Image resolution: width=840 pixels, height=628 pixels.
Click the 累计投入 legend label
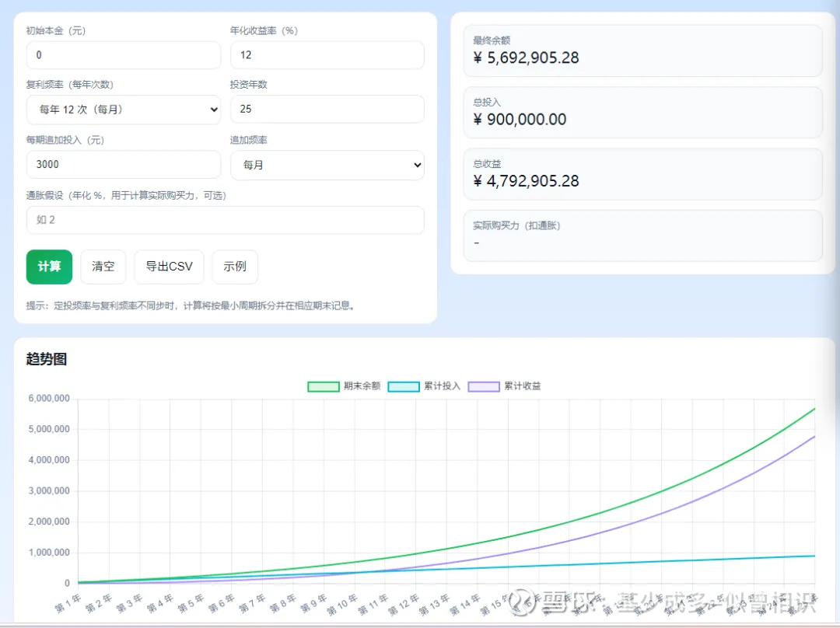(442, 386)
